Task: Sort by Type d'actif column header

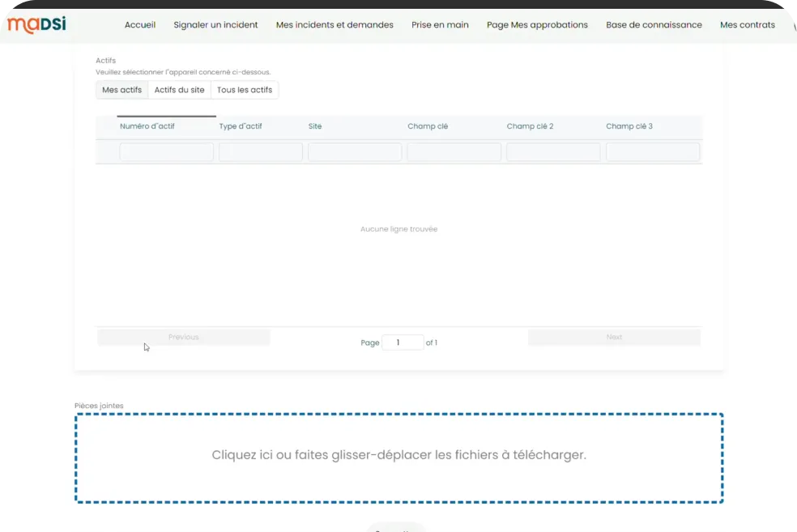Action: [x=241, y=126]
